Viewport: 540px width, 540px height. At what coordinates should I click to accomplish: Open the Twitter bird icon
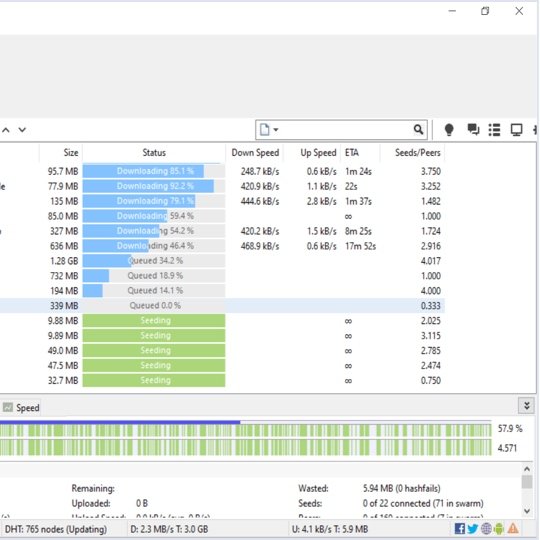(472, 528)
